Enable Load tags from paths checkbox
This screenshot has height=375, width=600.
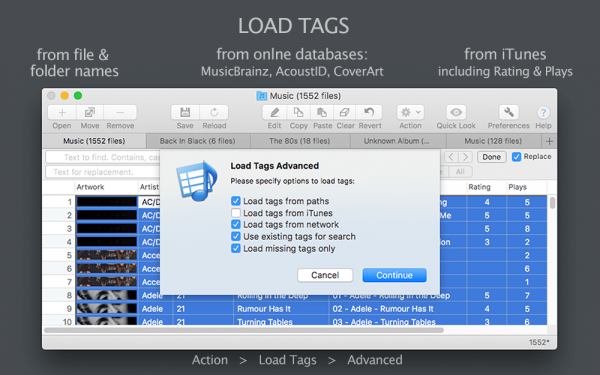tap(236, 201)
